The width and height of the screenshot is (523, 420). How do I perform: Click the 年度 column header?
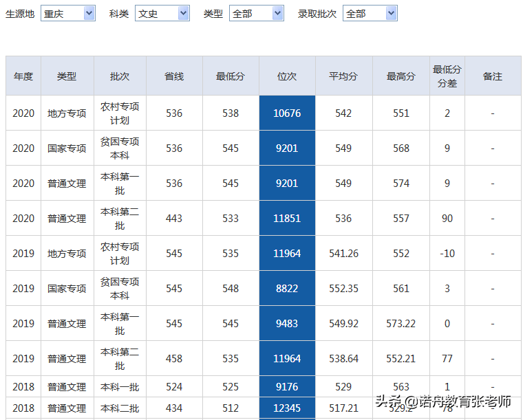[x=23, y=76]
